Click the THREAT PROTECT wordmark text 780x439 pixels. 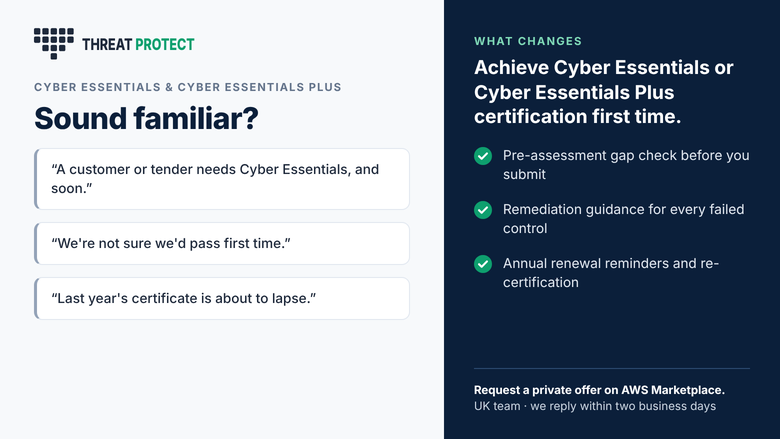138,45
